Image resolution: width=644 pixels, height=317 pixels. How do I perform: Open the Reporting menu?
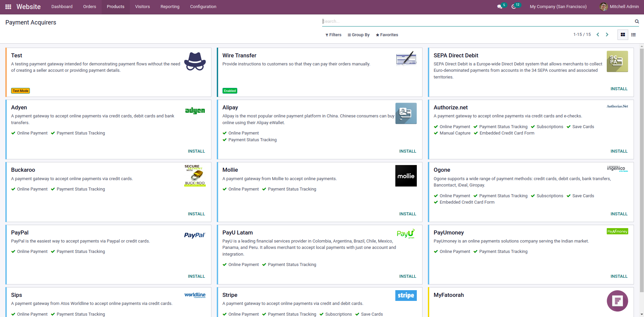pos(170,7)
